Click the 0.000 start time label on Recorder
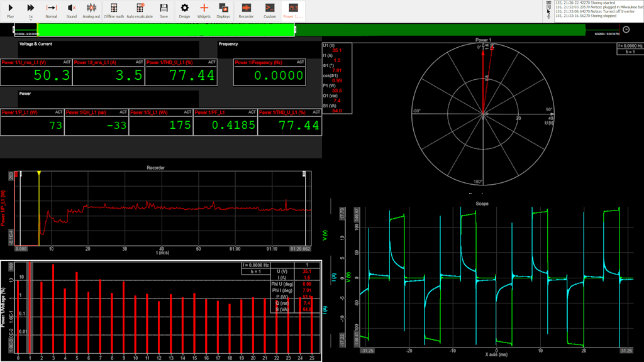 [x=21, y=249]
